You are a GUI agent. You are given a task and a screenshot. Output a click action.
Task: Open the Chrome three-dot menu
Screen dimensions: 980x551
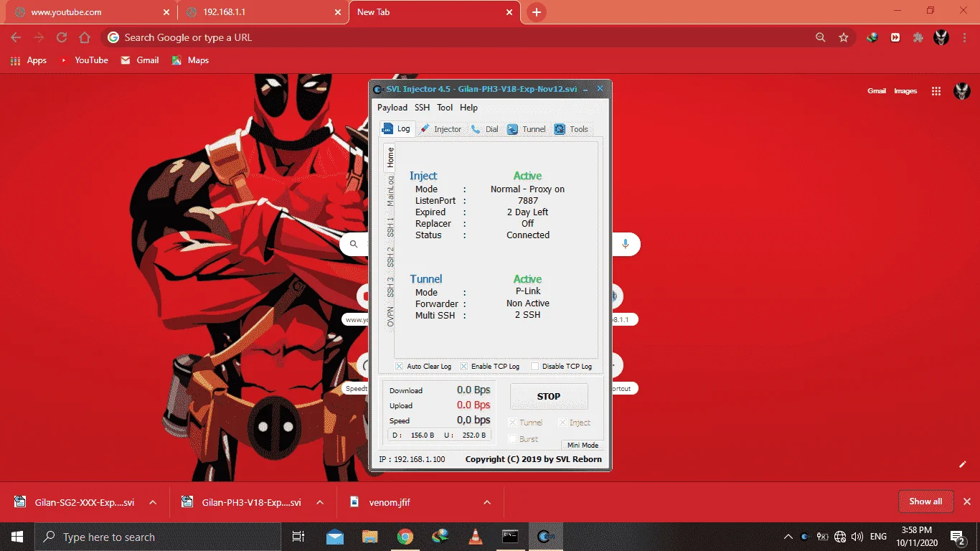963,37
